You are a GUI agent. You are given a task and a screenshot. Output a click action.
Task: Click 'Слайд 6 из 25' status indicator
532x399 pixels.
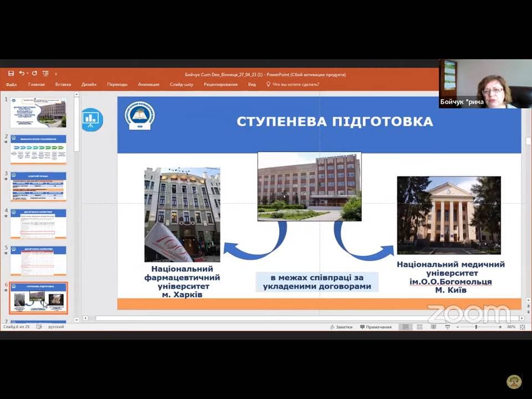pos(16,327)
